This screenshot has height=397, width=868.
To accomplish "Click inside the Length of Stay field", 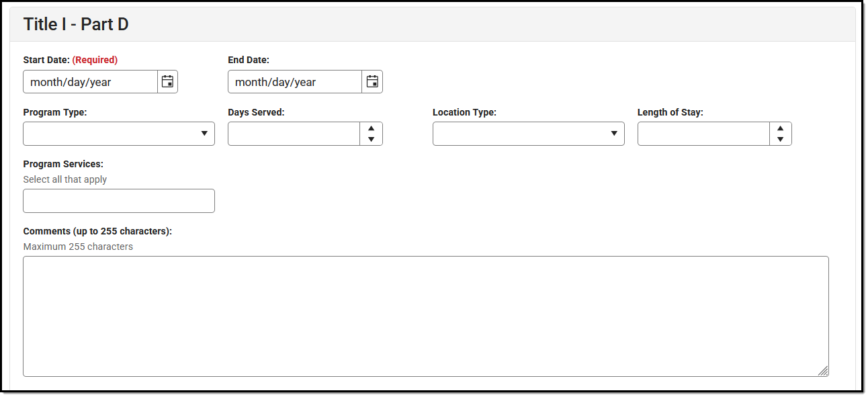I will point(702,134).
